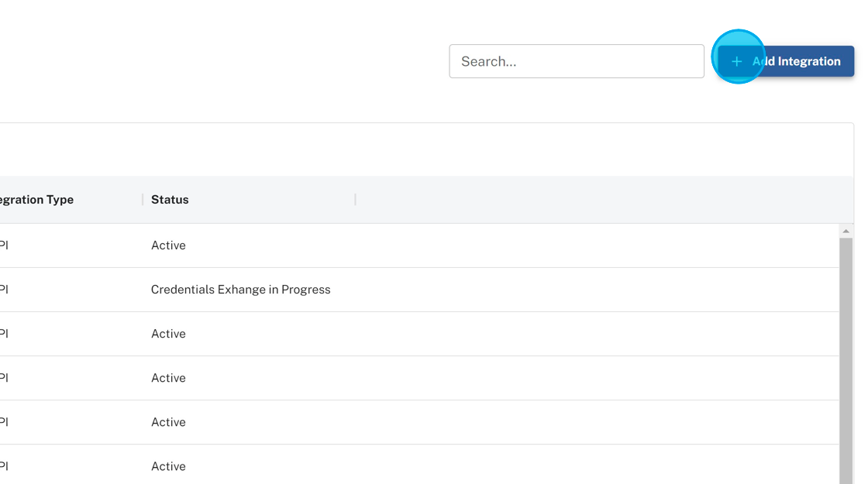Click the divider between Integration Type and Status
The width and height of the screenshot is (868, 484).
pyautogui.click(x=143, y=200)
